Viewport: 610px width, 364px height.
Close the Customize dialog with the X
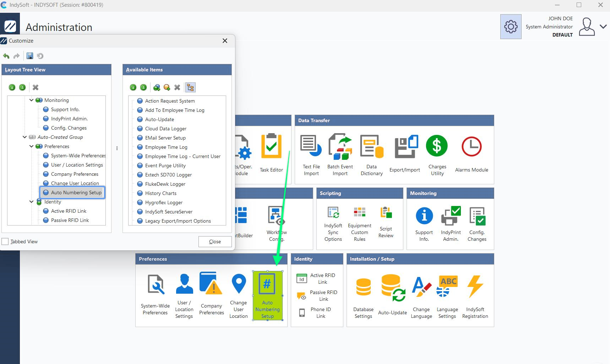tap(225, 41)
